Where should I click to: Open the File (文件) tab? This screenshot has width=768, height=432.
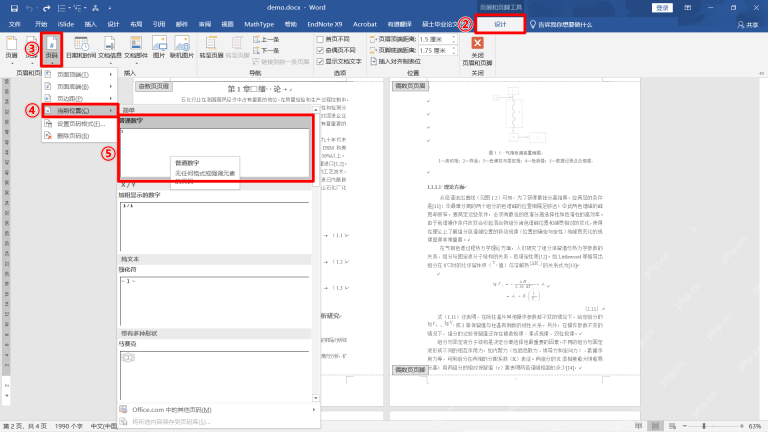click(x=15, y=24)
